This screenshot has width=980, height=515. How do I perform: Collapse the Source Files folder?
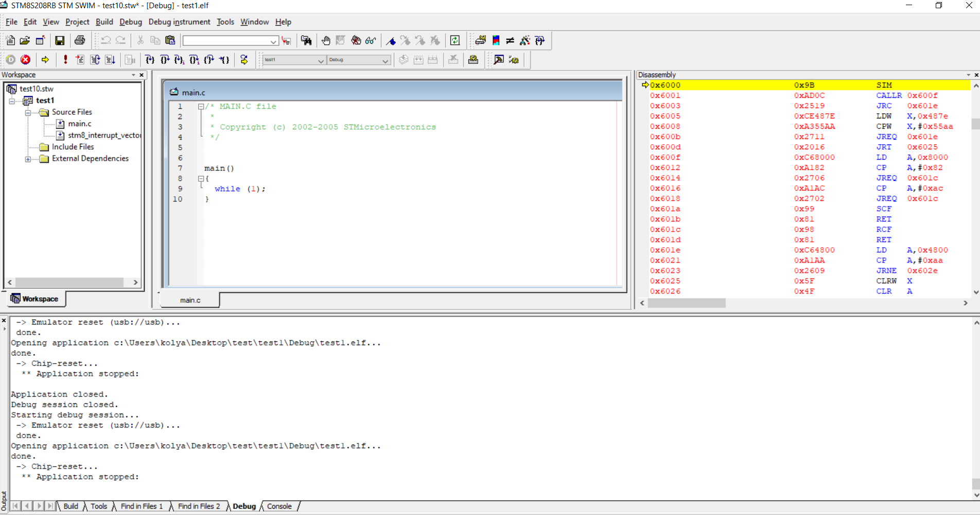pos(28,112)
